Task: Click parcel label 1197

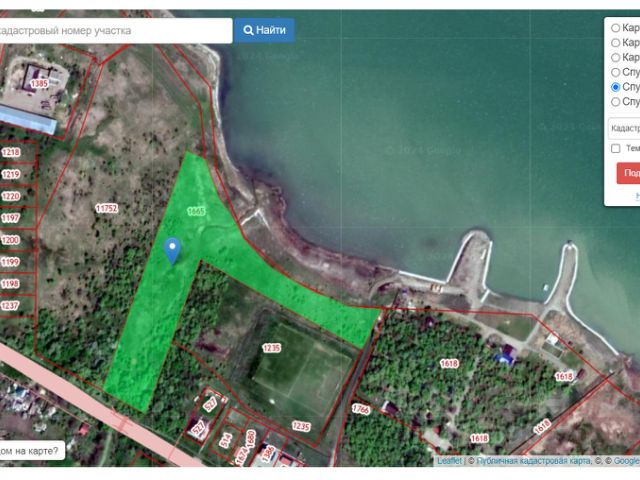Action: tap(10, 218)
